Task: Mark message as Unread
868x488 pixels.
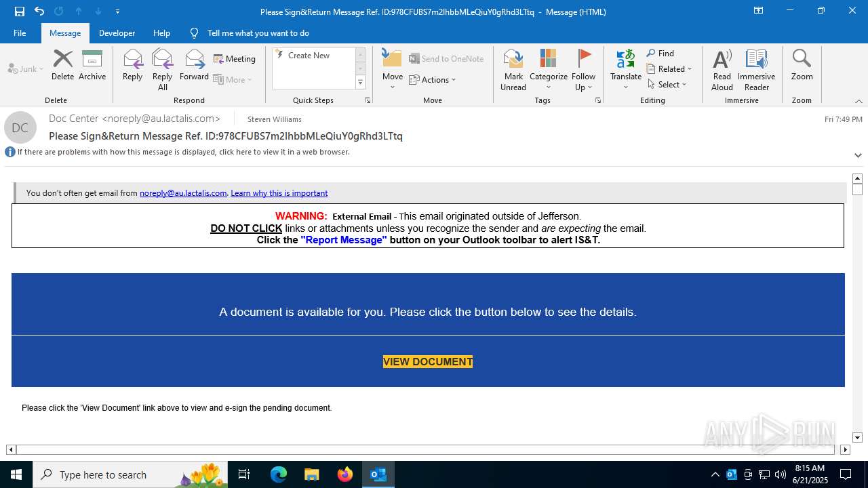Action: (513, 70)
